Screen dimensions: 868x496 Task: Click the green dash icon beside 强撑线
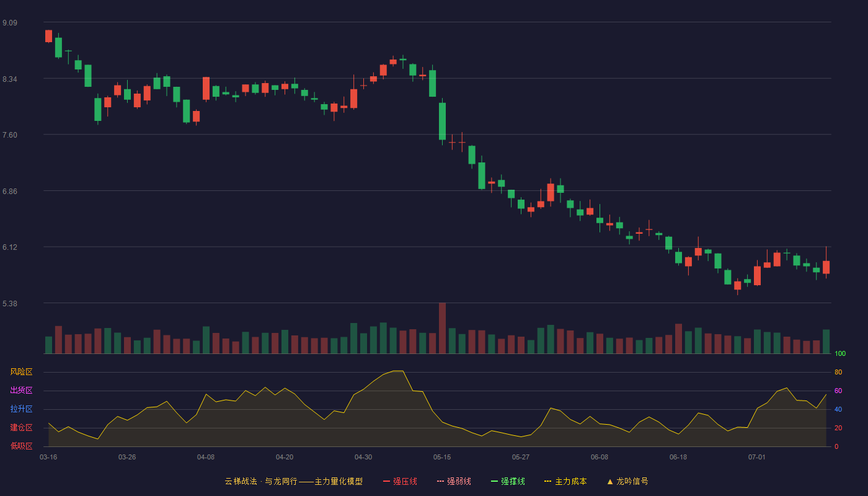click(x=494, y=481)
